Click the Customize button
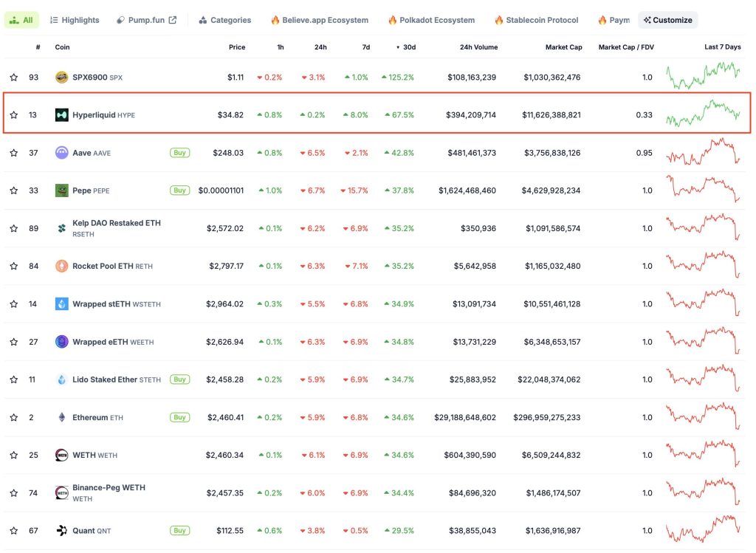 tap(667, 20)
